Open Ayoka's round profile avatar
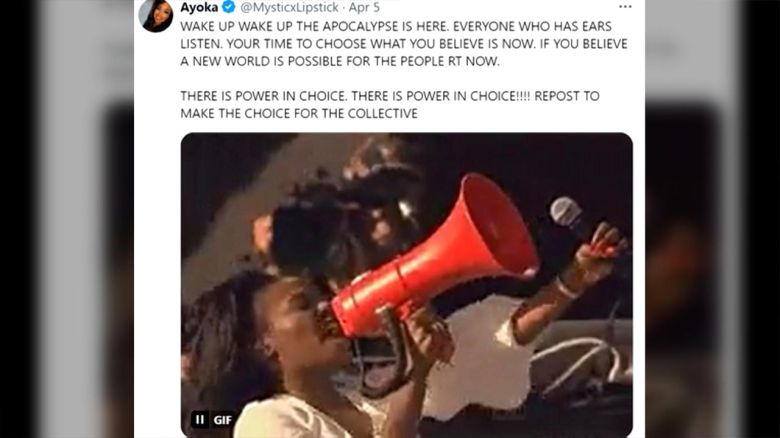The width and height of the screenshot is (780, 438). [x=156, y=15]
